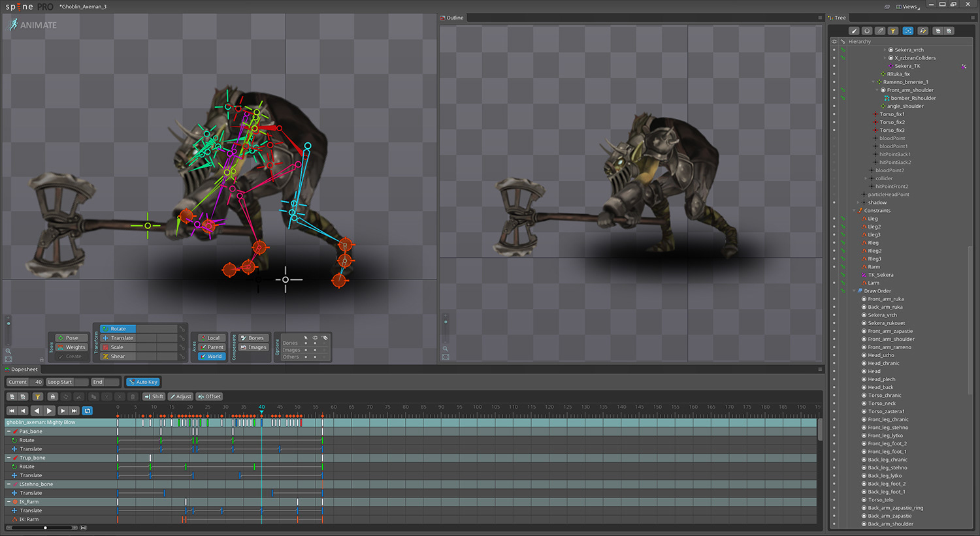Click the ANIMATE mode running-figure icon
Viewport: 980px width, 536px height.
pyautogui.click(x=13, y=25)
